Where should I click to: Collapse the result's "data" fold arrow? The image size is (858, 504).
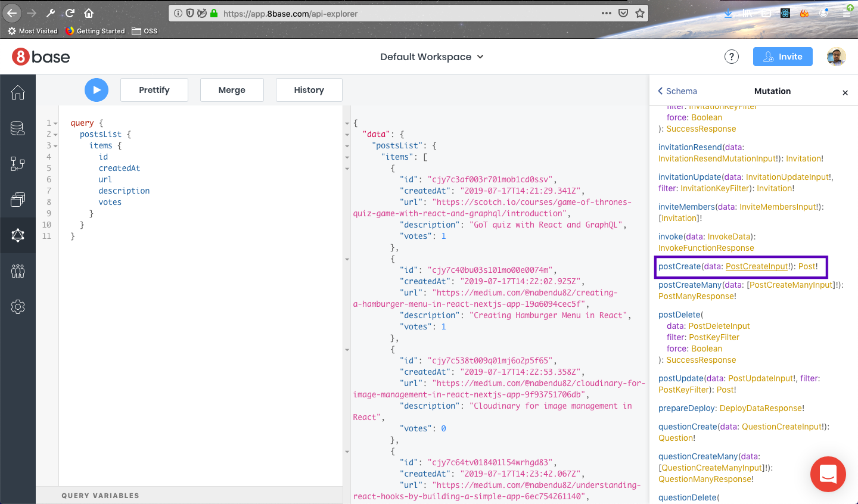click(x=347, y=135)
